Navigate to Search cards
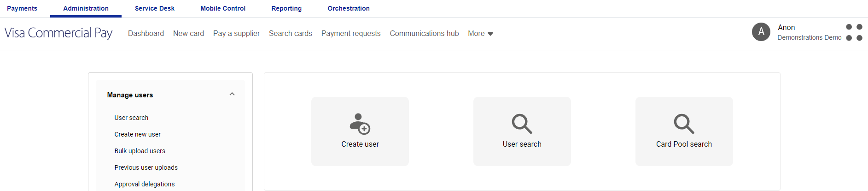The image size is (868, 191). coord(291,34)
